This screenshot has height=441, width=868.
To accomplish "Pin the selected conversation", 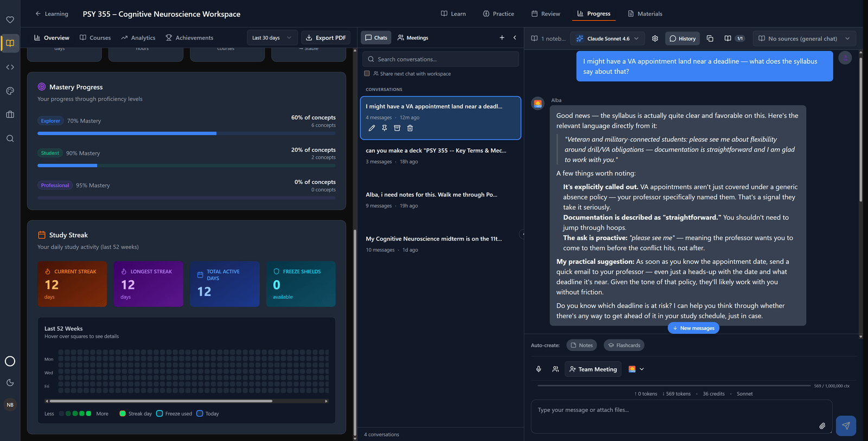I will (x=384, y=128).
